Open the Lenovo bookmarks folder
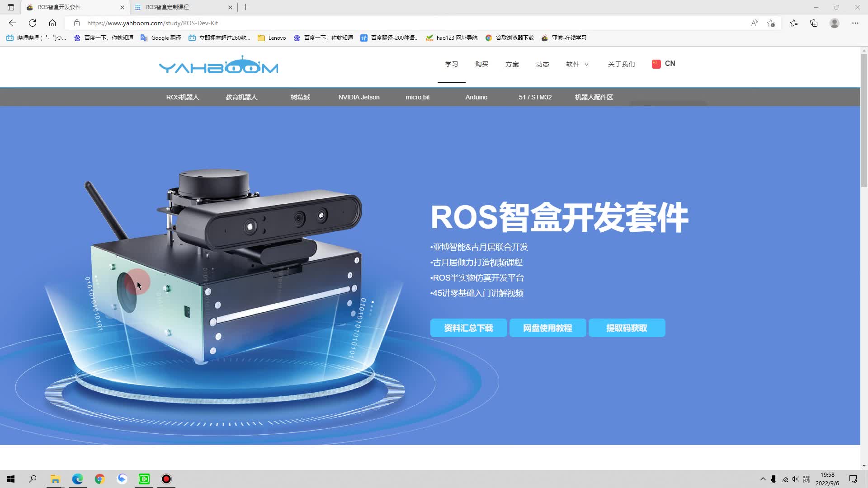Viewport: 868px width, 488px height. [x=272, y=38]
